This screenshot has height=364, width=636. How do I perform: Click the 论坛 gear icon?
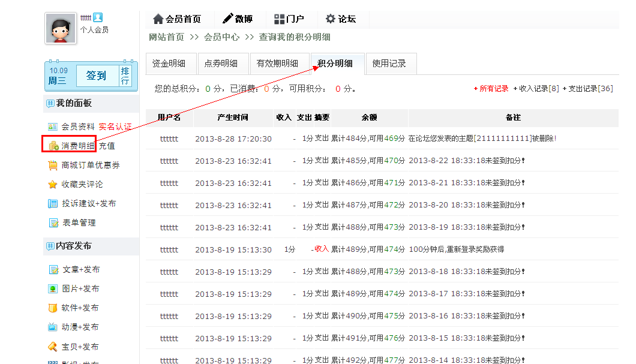point(331,19)
